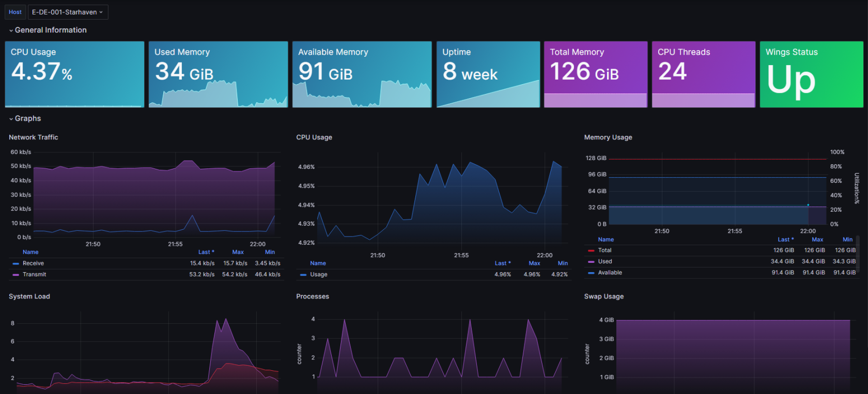Screen dimensions: 868x394
Task: Click the 34.3 GiB Used min value
Action: (844, 262)
